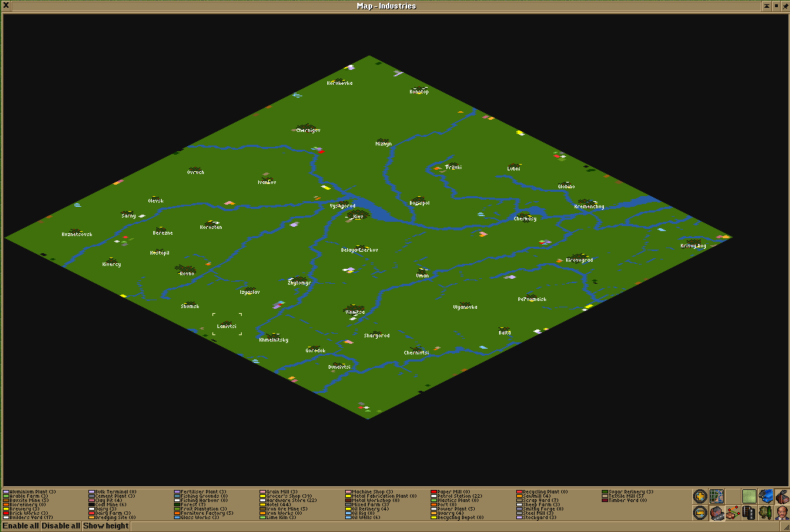The image size is (790, 532).
Task: Toggle Quarry (4) in the legend
Action: point(447,513)
